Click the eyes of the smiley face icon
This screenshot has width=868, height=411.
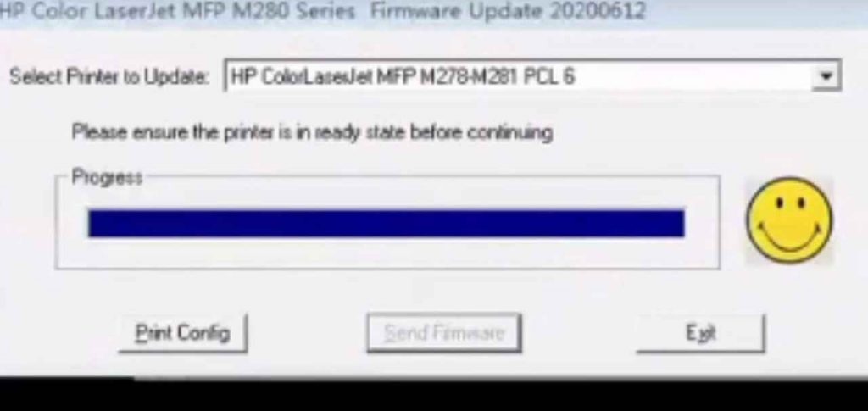[x=790, y=203]
